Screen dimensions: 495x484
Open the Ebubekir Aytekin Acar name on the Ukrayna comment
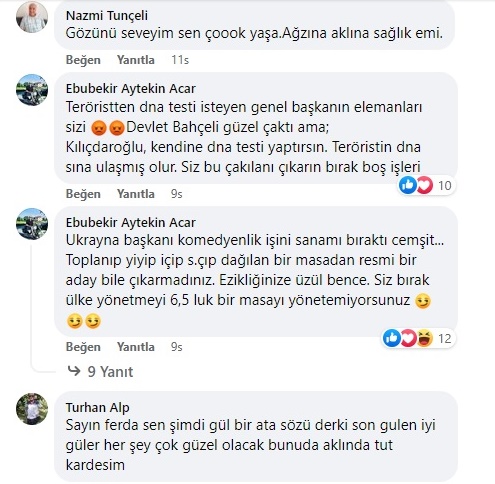pos(130,222)
